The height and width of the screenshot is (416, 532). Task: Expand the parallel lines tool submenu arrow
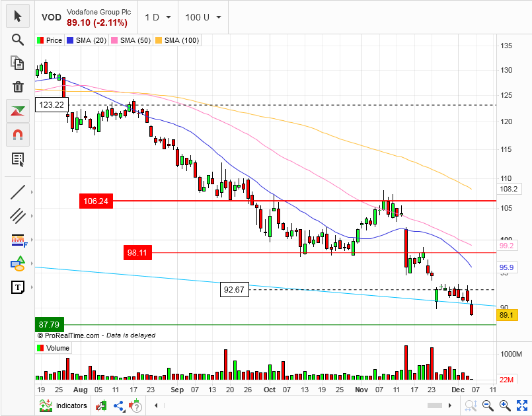pyautogui.click(x=32, y=216)
